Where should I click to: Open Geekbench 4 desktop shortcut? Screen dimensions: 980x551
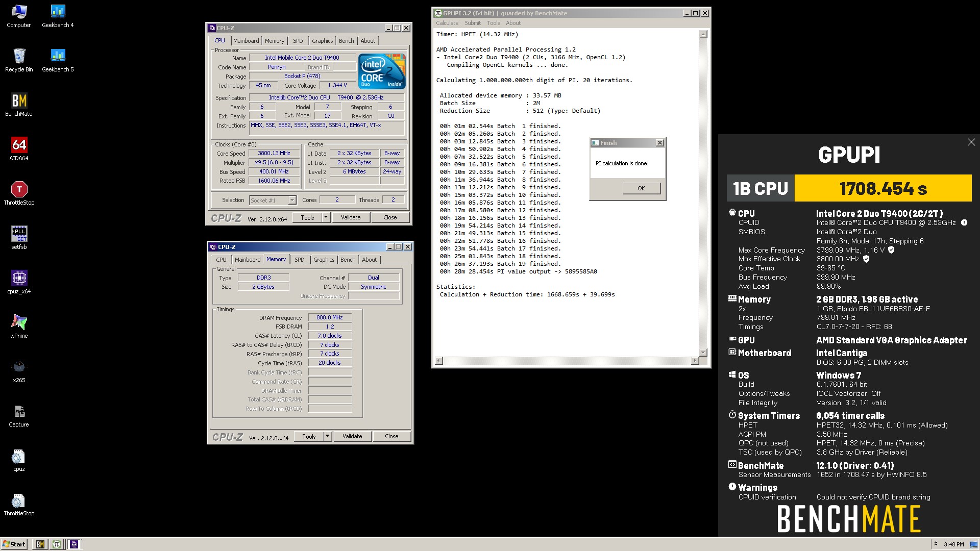click(58, 16)
